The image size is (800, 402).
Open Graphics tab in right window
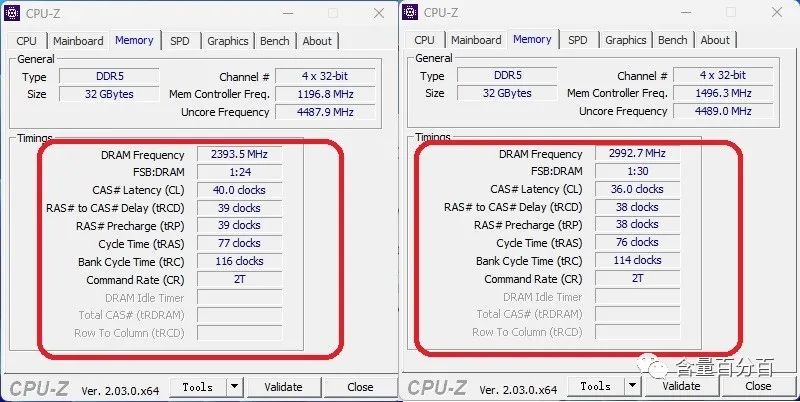(x=626, y=40)
